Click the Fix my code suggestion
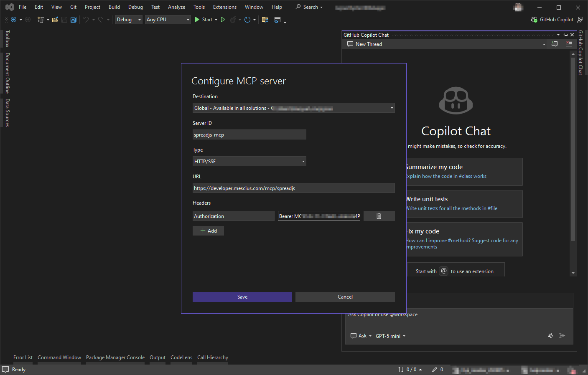Screen dimensions: 588x375 click(x=464, y=239)
